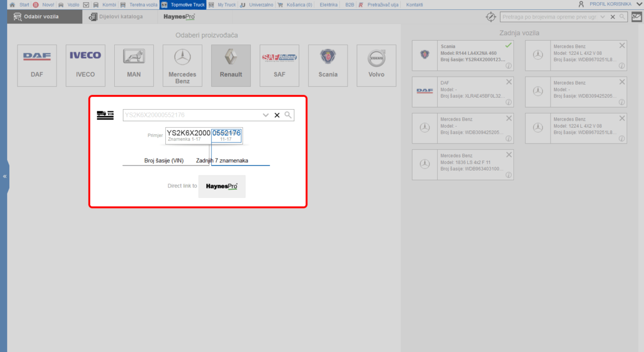Collapse the left sidebar handle

point(4,177)
